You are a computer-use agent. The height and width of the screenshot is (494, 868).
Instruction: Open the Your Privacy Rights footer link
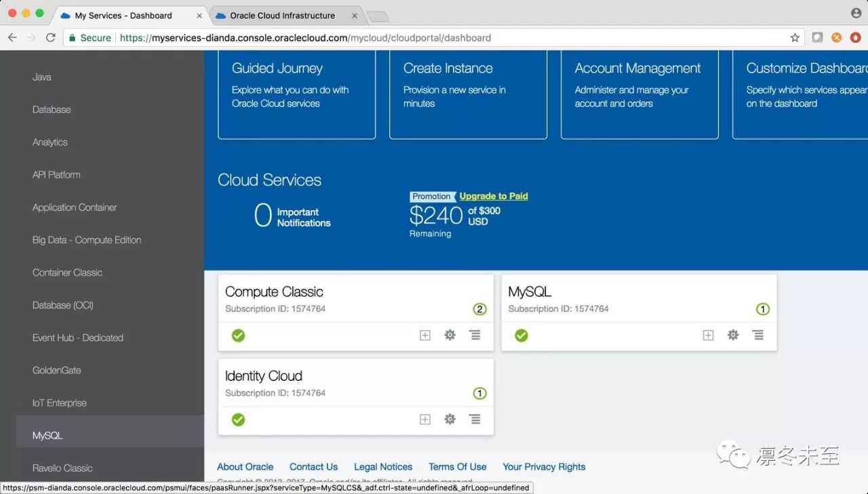544,467
